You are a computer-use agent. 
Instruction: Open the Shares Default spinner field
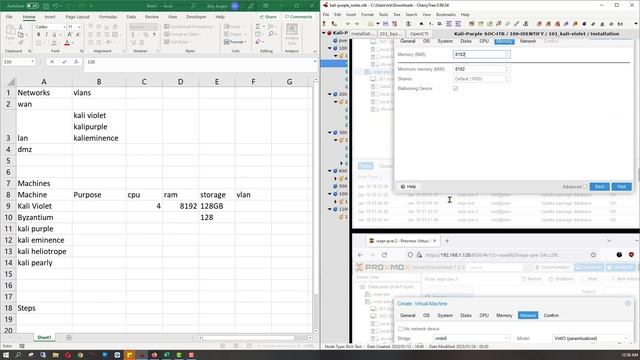tap(481, 79)
